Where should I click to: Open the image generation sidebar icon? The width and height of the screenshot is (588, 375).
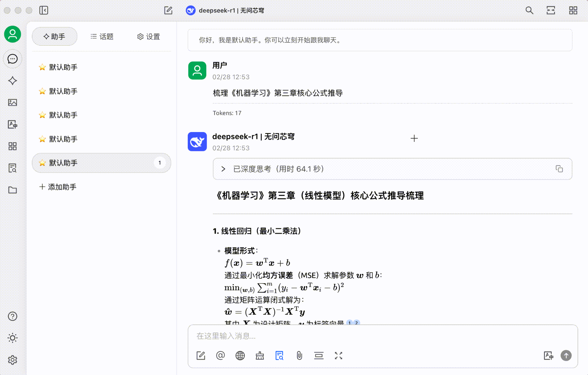12,102
